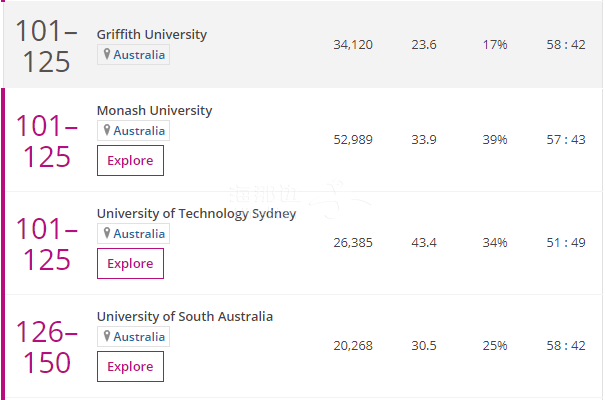This screenshot has height=400, width=605.
Task: Open University of Technology Sydney link
Action: [196, 213]
